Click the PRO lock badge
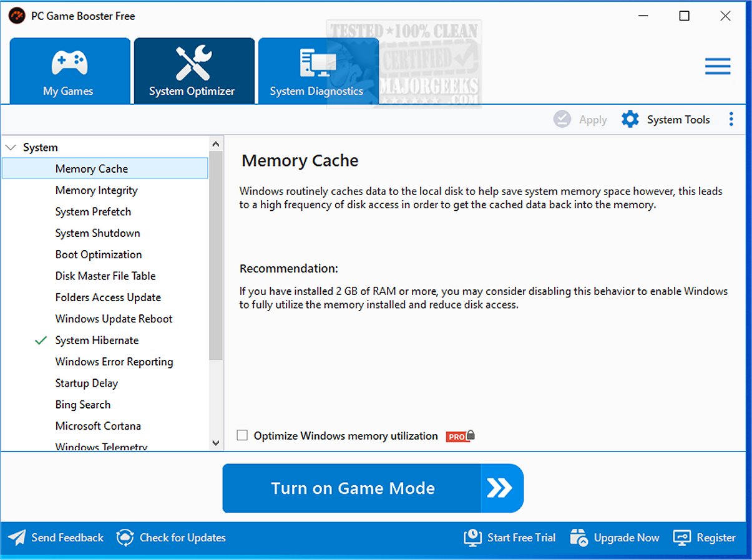 tap(461, 436)
